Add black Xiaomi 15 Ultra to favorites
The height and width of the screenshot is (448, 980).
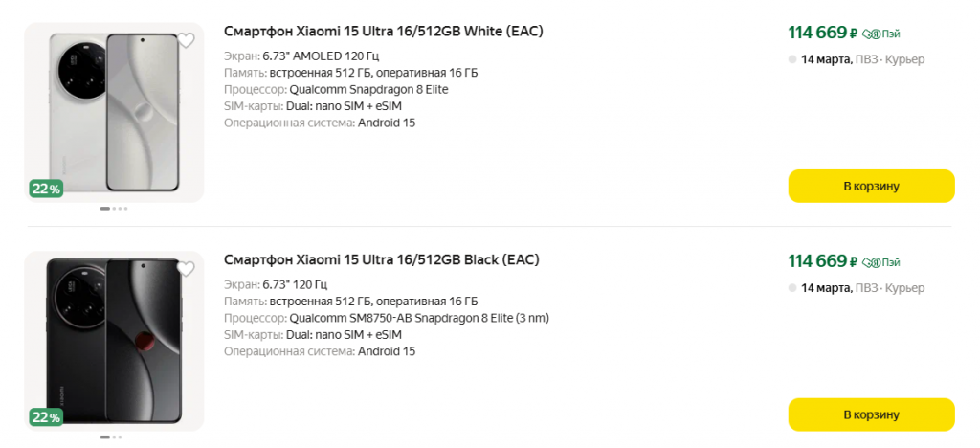click(x=187, y=269)
